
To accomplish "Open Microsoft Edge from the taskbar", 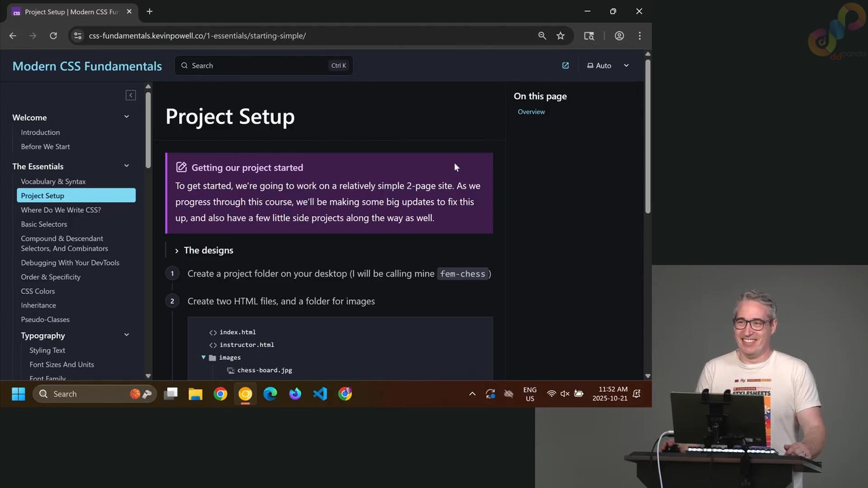I will tap(270, 394).
